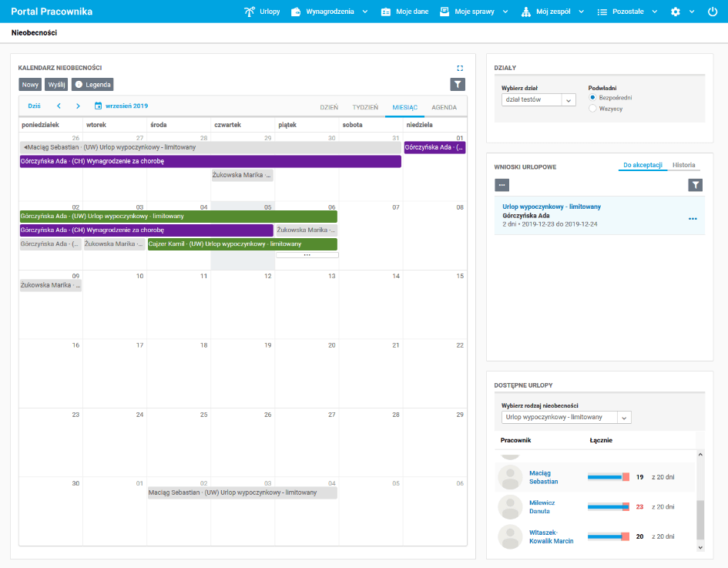This screenshot has height=568, width=728.
Task: Click the Milewicz Danuta leave progress bar
Action: click(609, 507)
